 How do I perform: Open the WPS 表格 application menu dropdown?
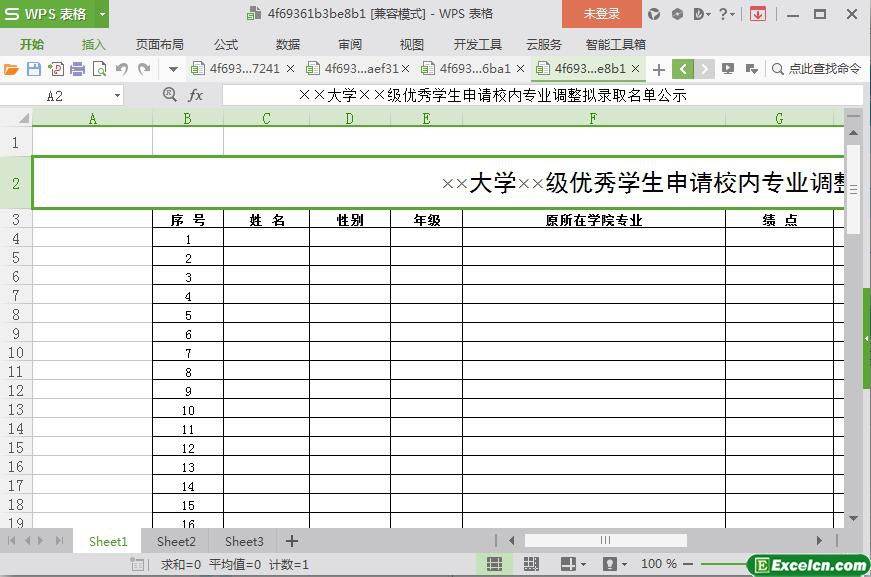tap(102, 14)
